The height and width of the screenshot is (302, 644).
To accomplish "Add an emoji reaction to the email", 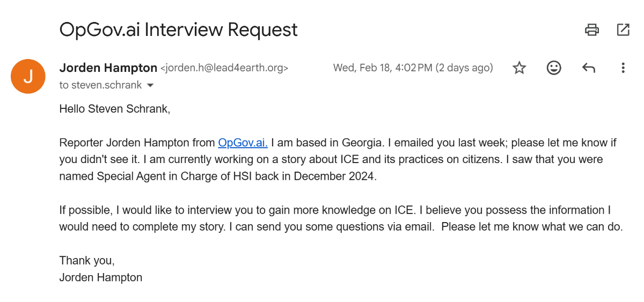I will click(554, 68).
